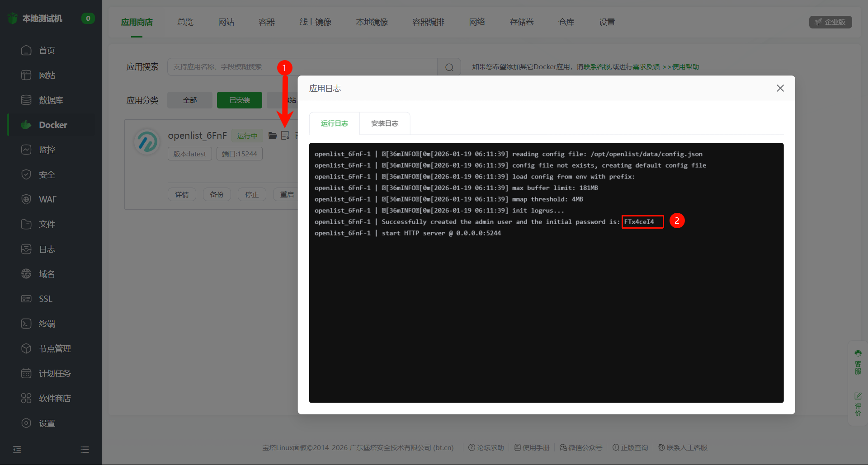
Task: Click the search magnifier icon
Action: pyautogui.click(x=449, y=67)
